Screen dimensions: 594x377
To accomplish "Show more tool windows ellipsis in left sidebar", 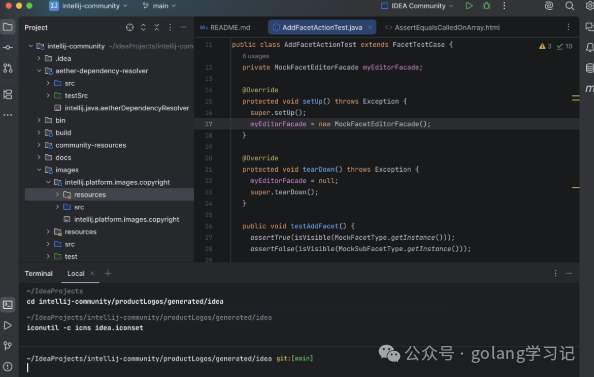I will coord(8,115).
